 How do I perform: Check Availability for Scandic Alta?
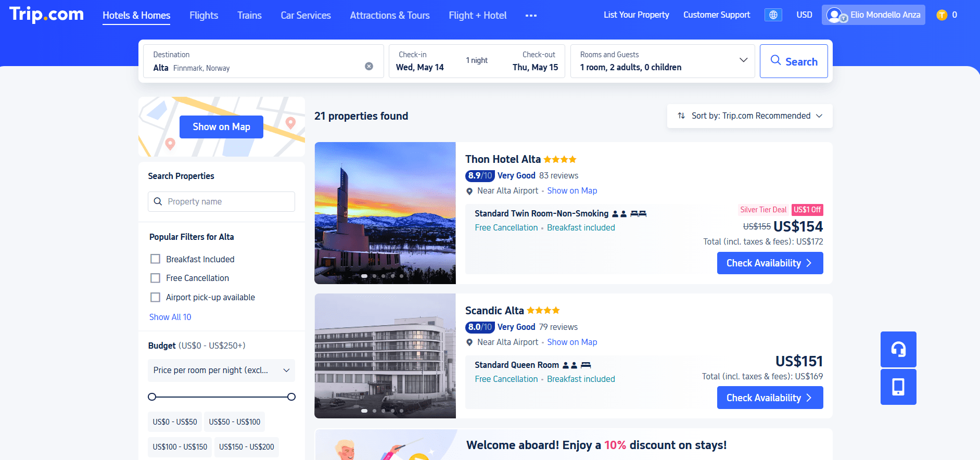coord(770,398)
